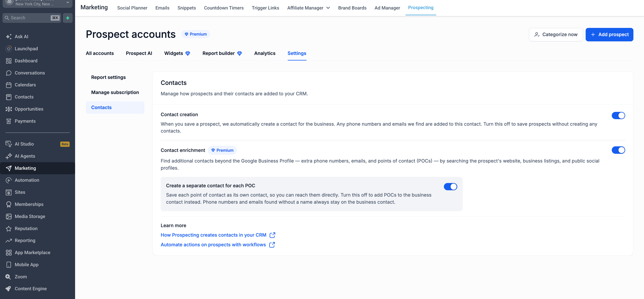
Task: Open Countdown Timers in top navigation
Action: pyautogui.click(x=224, y=8)
